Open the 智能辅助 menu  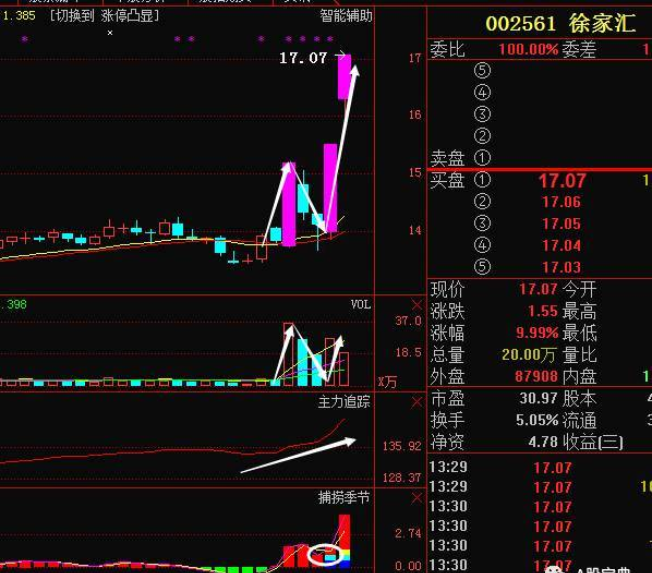pyautogui.click(x=346, y=16)
